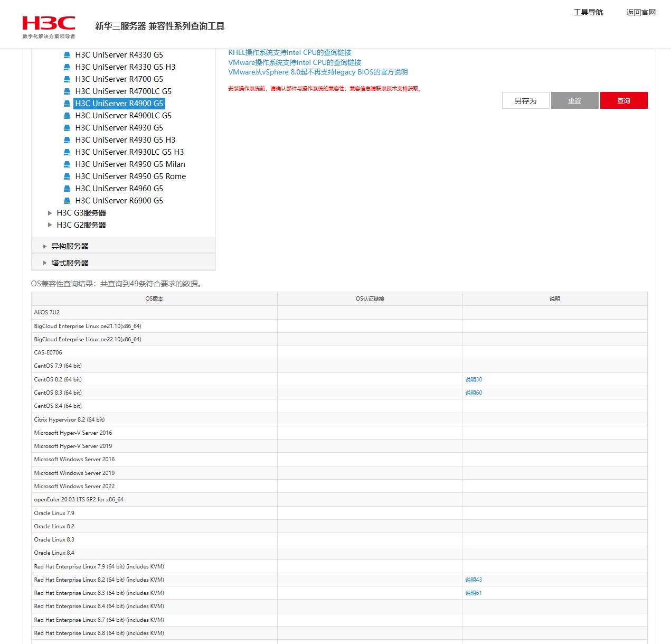Viewport: 671px width, 644px height.
Task: Click openEuler 20.03 LTS SP2 cell
Action: tap(154, 499)
